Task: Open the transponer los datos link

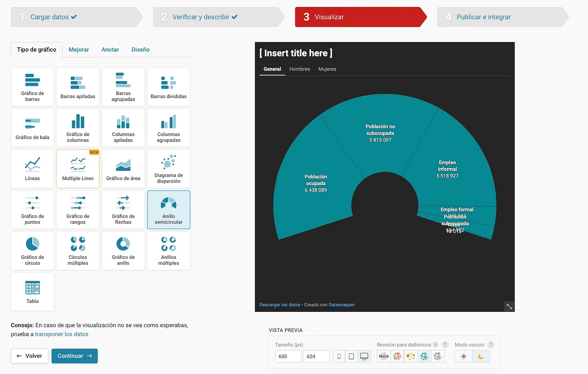Action: (61, 334)
